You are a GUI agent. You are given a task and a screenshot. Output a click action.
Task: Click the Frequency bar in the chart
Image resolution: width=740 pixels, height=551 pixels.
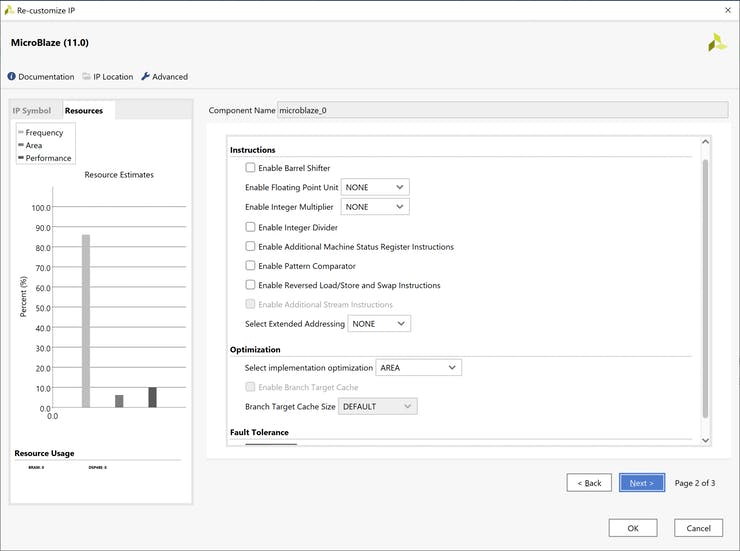click(86, 320)
